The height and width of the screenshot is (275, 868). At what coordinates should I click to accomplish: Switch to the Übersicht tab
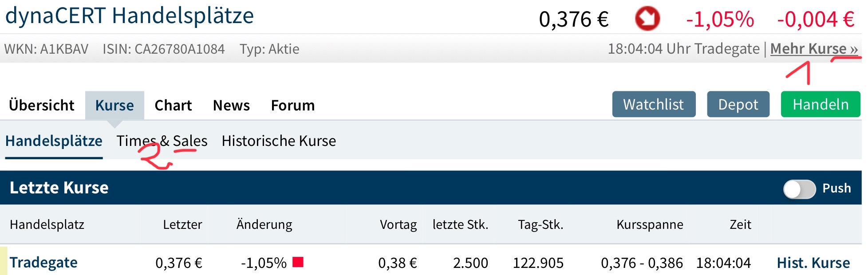click(x=42, y=106)
